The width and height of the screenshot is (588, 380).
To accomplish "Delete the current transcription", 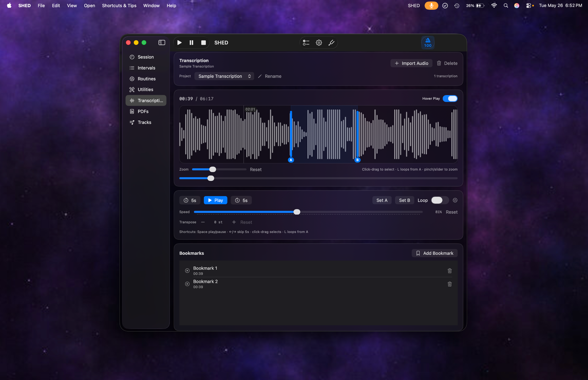I will 447,63.
